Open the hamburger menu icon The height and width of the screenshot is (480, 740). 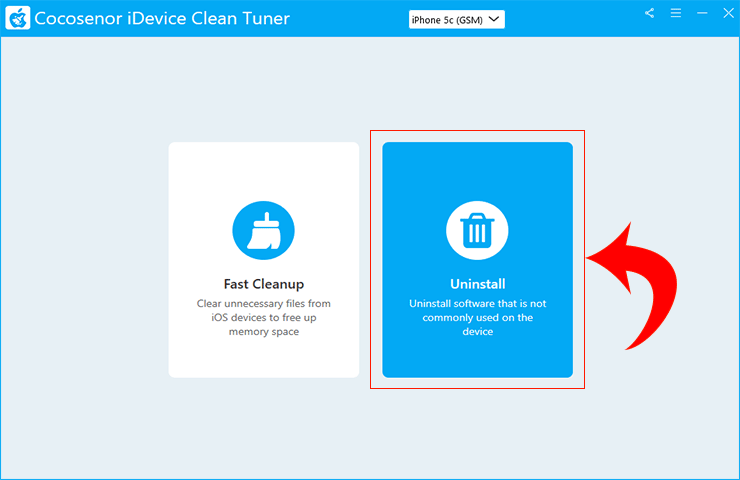pos(676,13)
